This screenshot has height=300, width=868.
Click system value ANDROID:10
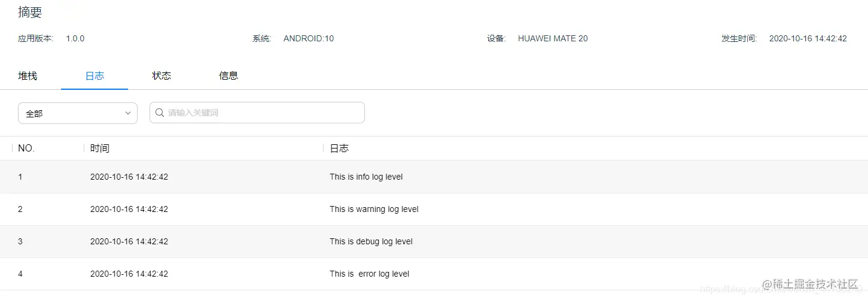tap(309, 38)
